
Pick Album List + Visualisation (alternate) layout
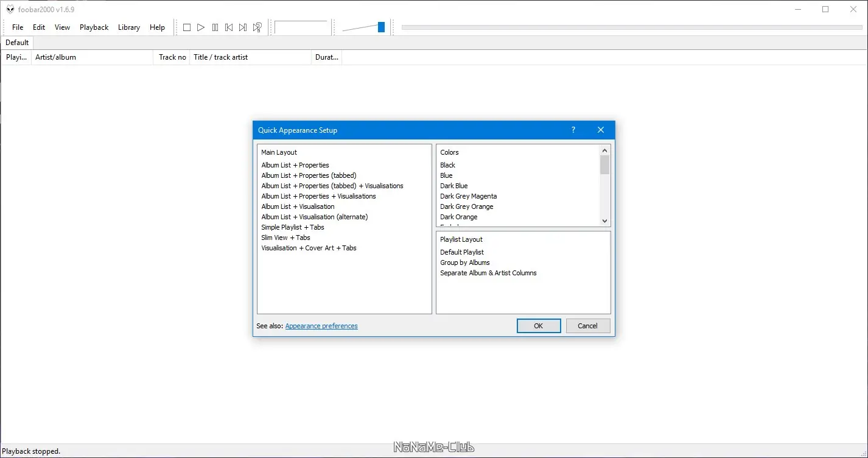click(x=315, y=217)
